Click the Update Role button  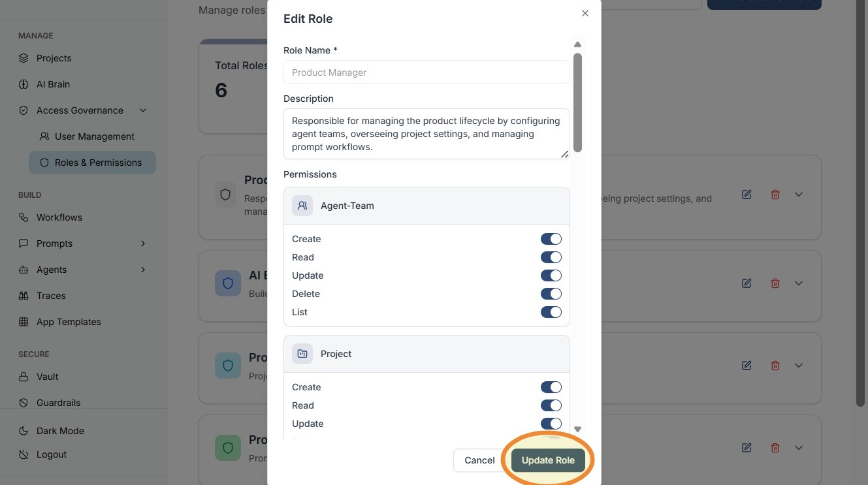point(548,460)
